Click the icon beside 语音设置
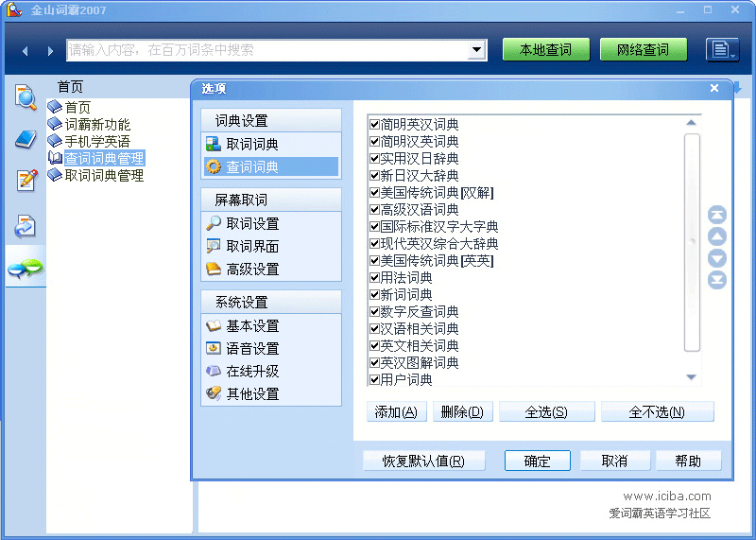The height and width of the screenshot is (540, 756). pos(214,348)
